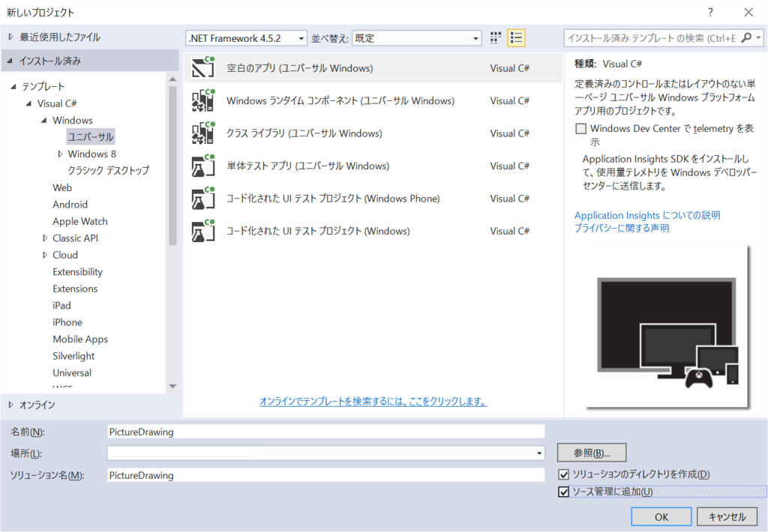Collapse the Visual C# tree node
The height and width of the screenshot is (532, 768).
pos(29,103)
